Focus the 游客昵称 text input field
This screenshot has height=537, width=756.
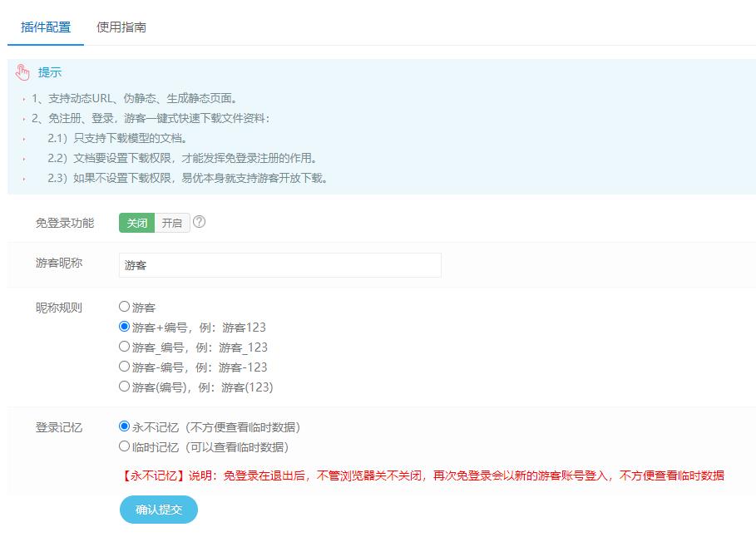280,265
